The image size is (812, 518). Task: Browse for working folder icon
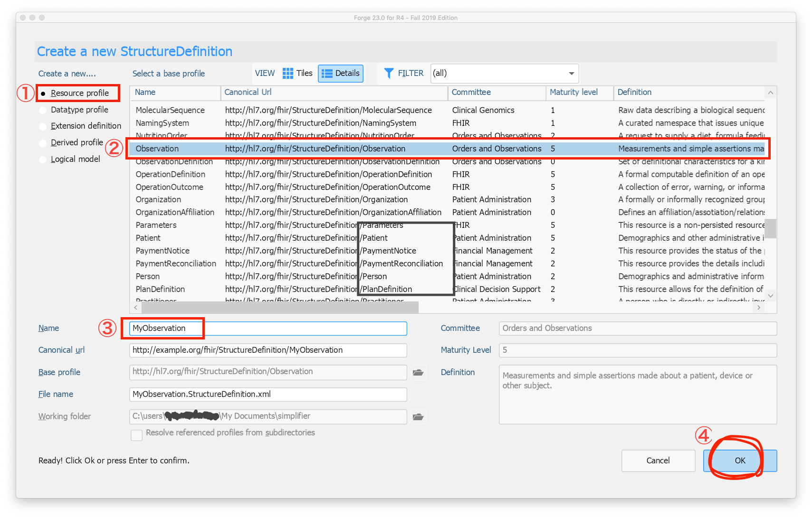[418, 416]
